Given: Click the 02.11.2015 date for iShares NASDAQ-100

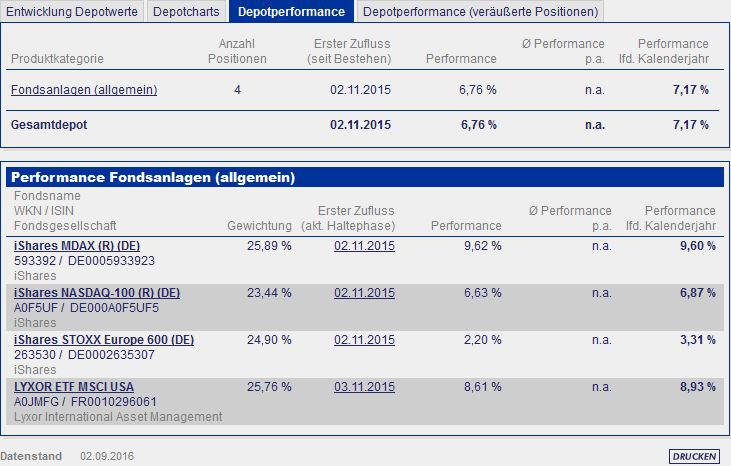Looking at the screenshot, I should coord(364,293).
